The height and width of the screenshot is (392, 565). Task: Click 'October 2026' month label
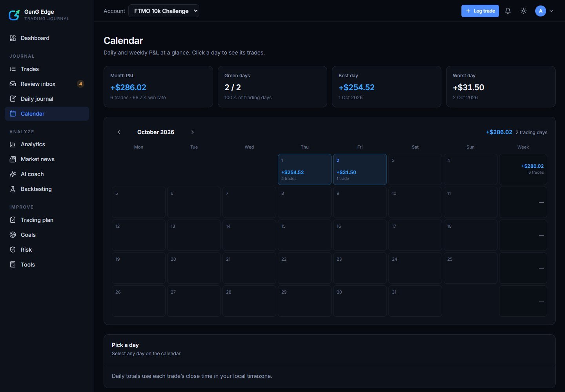(x=156, y=132)
